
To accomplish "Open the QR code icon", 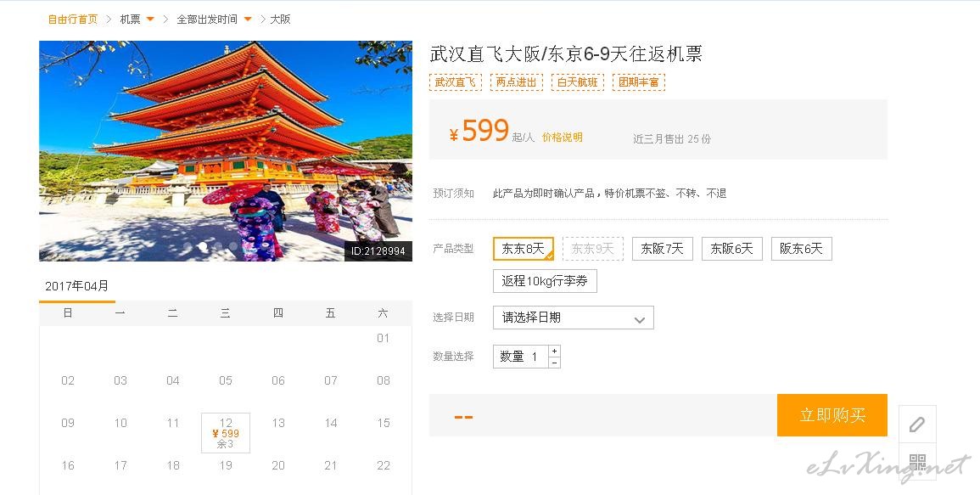I will pyautogui.click(x=917, y=462).
